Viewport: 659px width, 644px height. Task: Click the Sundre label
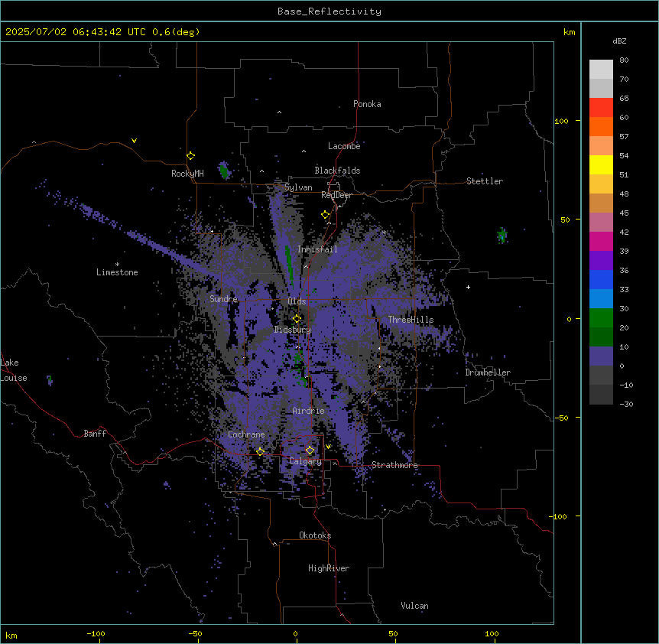pyautogui.click(x=223, y=299)
